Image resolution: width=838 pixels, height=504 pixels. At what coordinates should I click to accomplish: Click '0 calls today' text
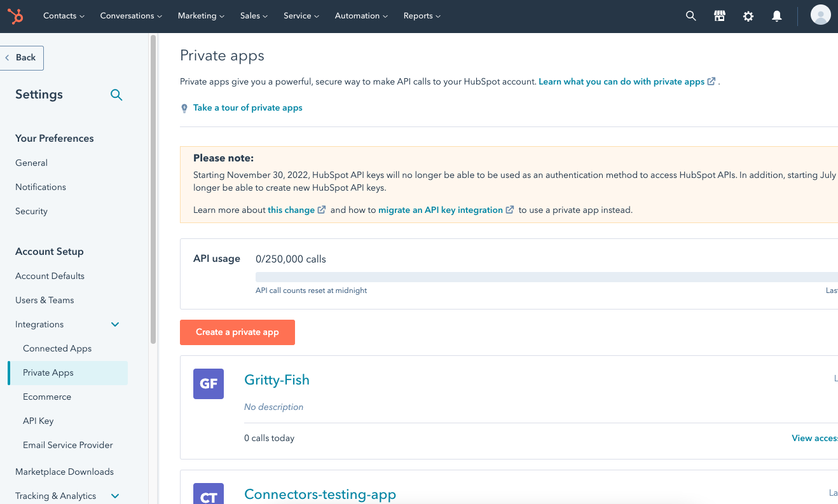(269, 438)
